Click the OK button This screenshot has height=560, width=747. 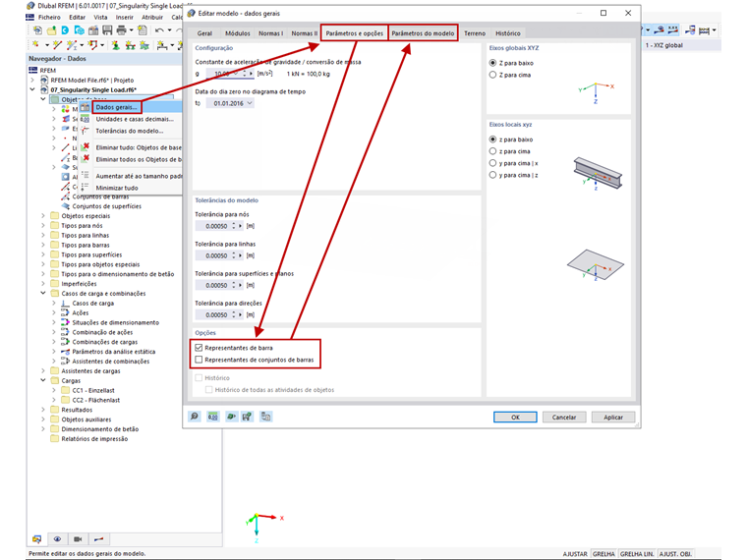[515, 418]
